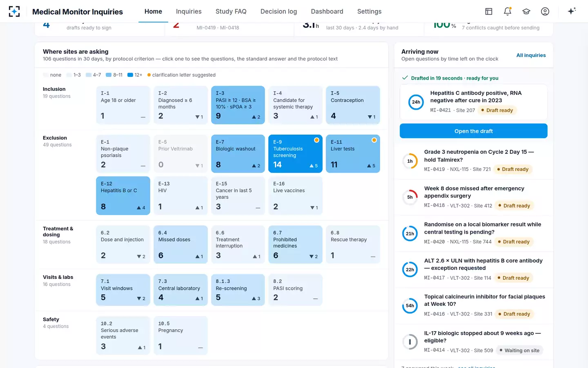Viewport: 588px width, 368px height.
Task: Open inquiry "Topical calcineurin inhibitor for facial plaques"
Action: point(474,305)
